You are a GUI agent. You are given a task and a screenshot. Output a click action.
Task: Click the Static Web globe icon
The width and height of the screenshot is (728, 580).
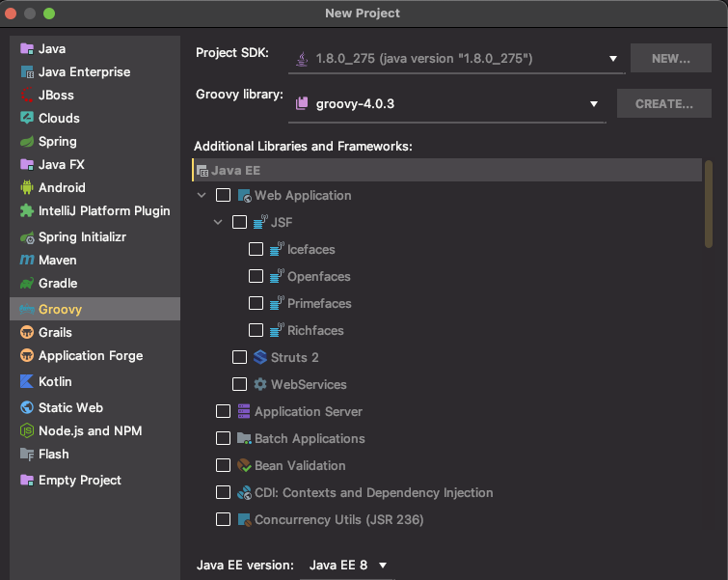tap(27, 408)
